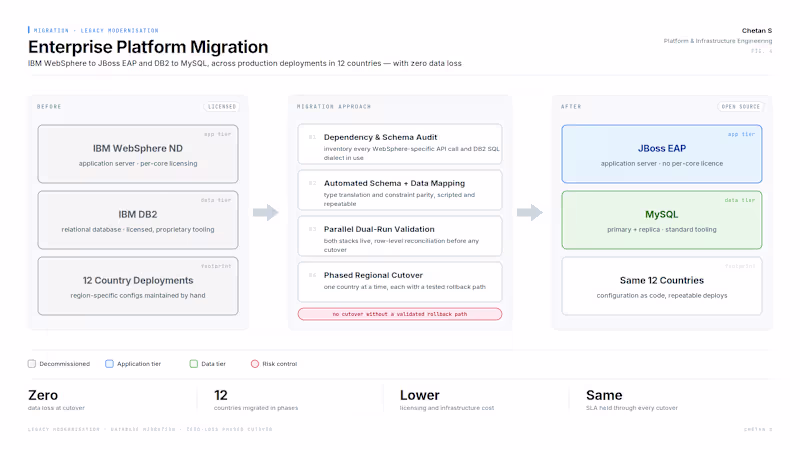This screenshot has width=800, height=450.
Task: Click the 'AFTER' panel label
Action: tap(571, 107)
